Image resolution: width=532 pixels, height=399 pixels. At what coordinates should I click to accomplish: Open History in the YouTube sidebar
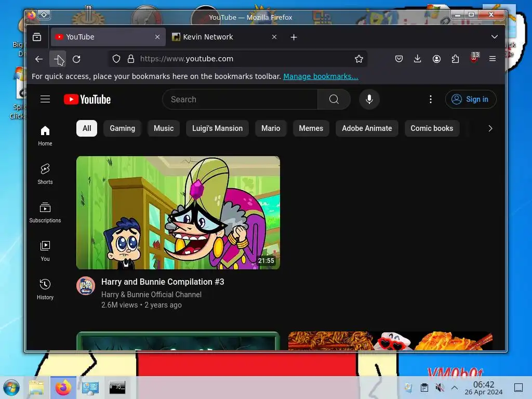45,289
